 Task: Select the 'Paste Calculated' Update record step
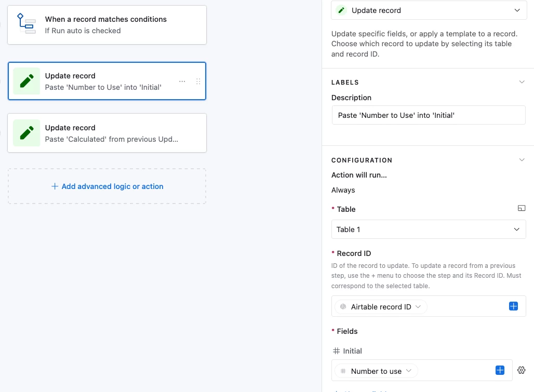point(107,133)
